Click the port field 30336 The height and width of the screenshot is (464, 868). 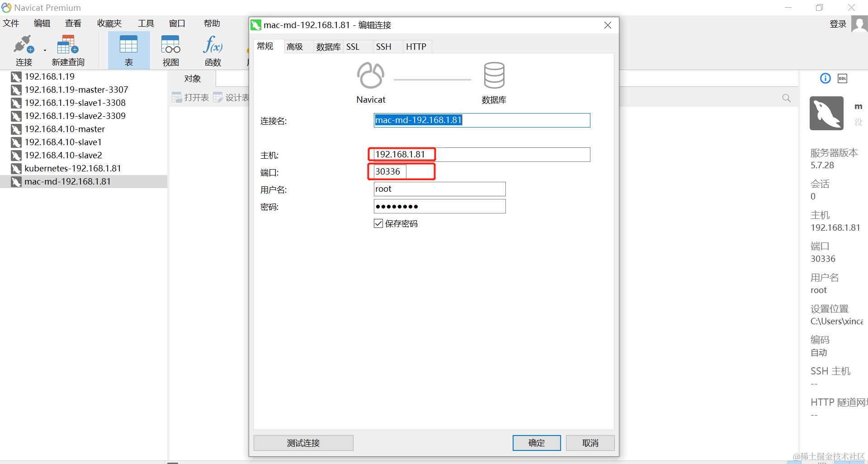(x=390, y=172)
